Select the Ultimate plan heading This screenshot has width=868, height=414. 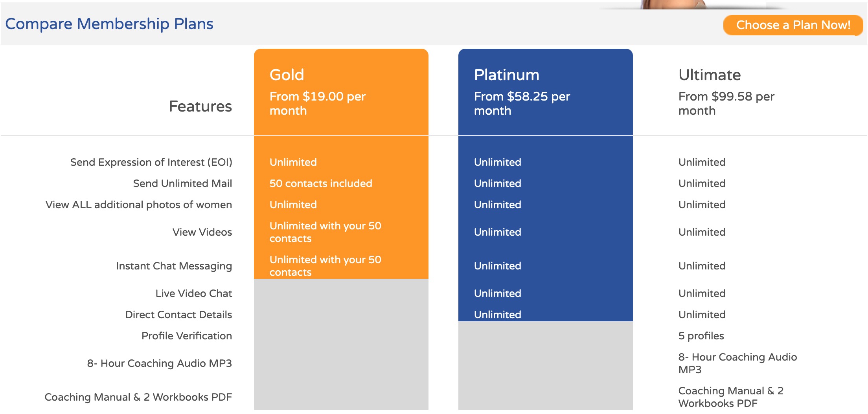(710, 75)
